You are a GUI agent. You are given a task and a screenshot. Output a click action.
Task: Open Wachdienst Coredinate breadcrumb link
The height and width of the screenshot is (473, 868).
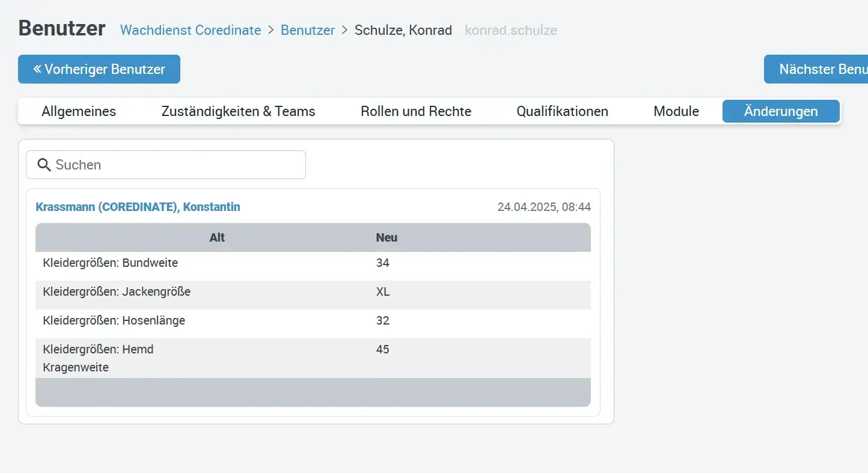tap(191, 30)
